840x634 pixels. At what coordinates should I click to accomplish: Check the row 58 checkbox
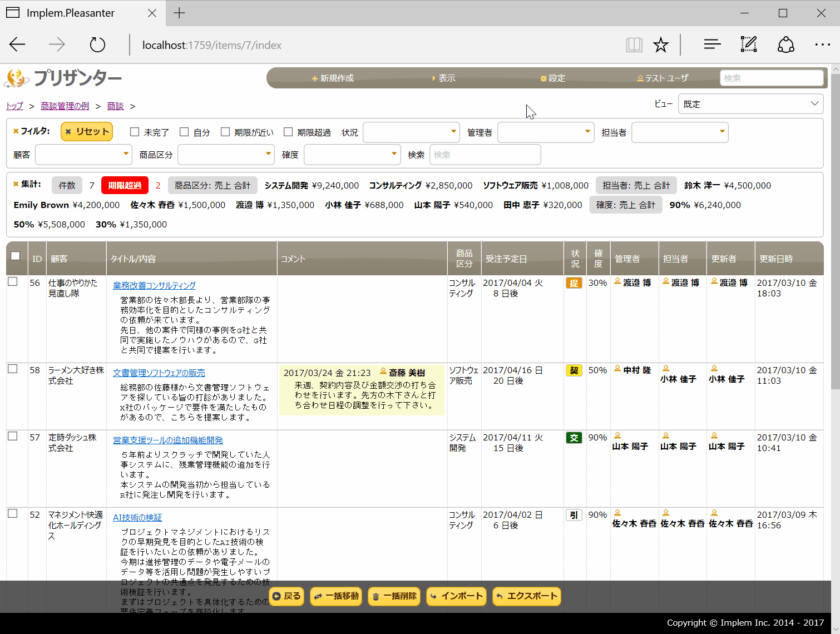(x=13, y=369)
